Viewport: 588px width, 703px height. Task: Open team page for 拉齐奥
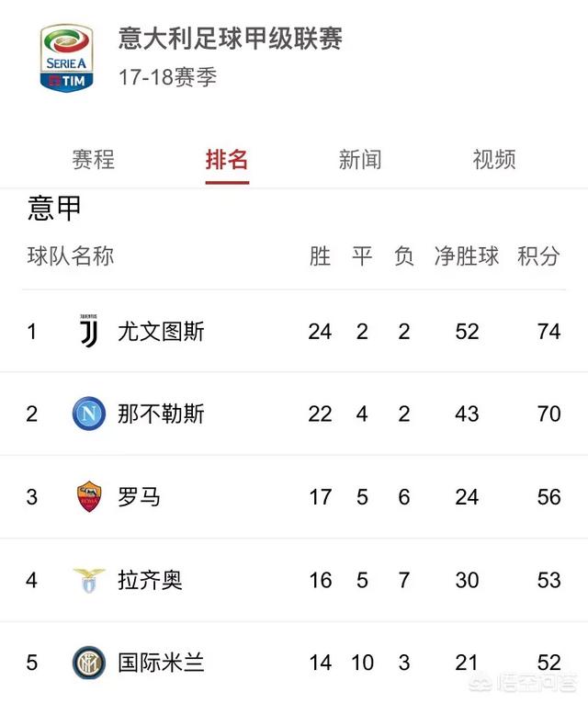click(150, 580)
